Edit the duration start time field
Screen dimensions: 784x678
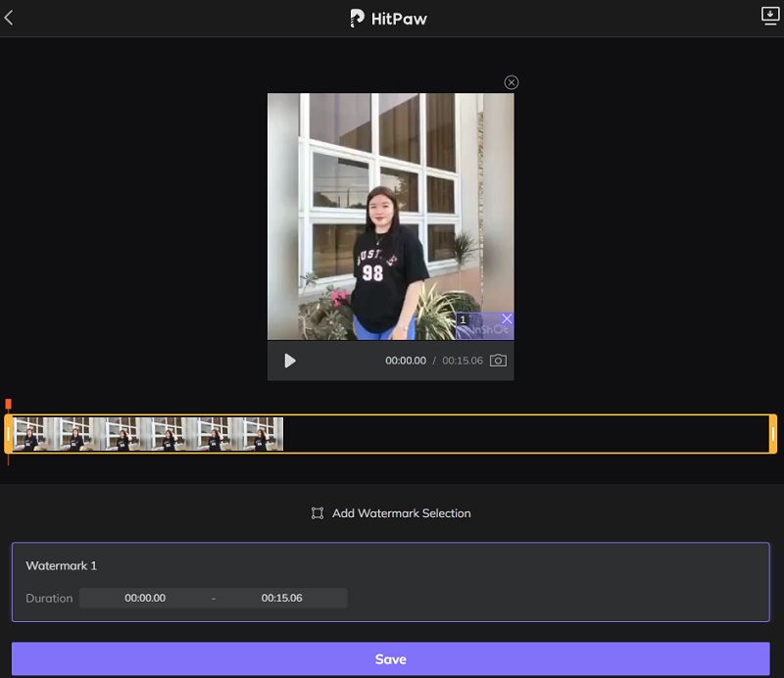tap(145, 598)
